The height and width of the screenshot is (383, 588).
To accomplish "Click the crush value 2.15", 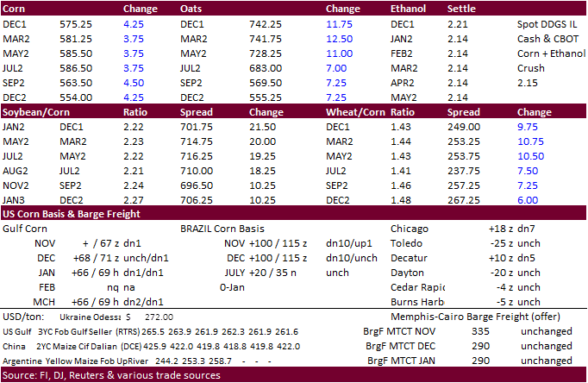I will click(x=528, y=83).
